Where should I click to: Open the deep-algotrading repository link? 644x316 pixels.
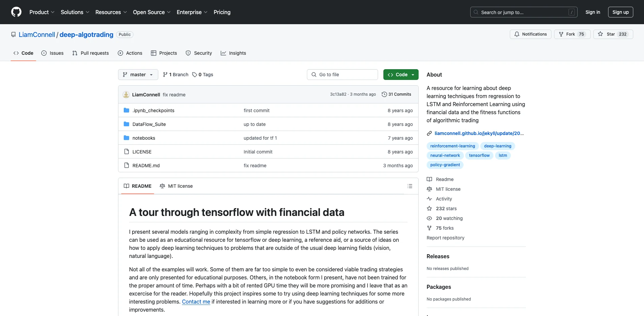[87, 35]
